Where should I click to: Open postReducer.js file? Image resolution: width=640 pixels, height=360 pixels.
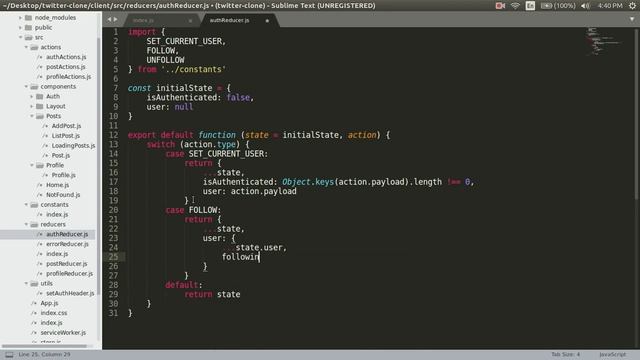(x=67, y=264)
